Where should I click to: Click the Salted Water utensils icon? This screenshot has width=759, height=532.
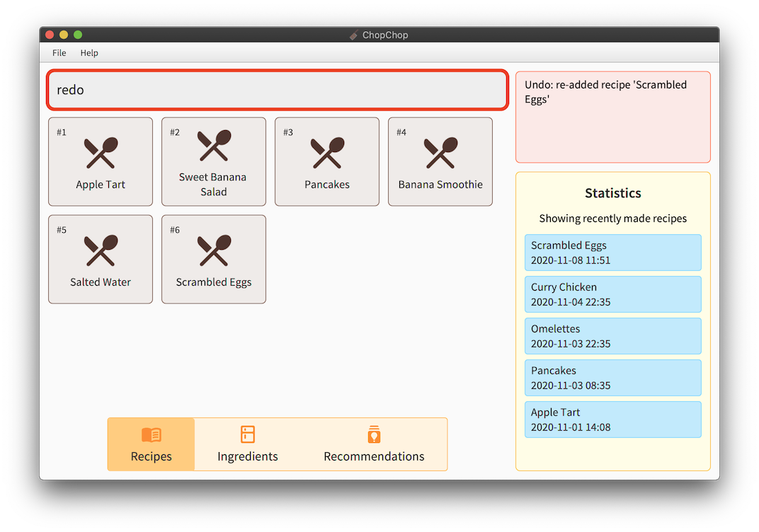[101, 250]
